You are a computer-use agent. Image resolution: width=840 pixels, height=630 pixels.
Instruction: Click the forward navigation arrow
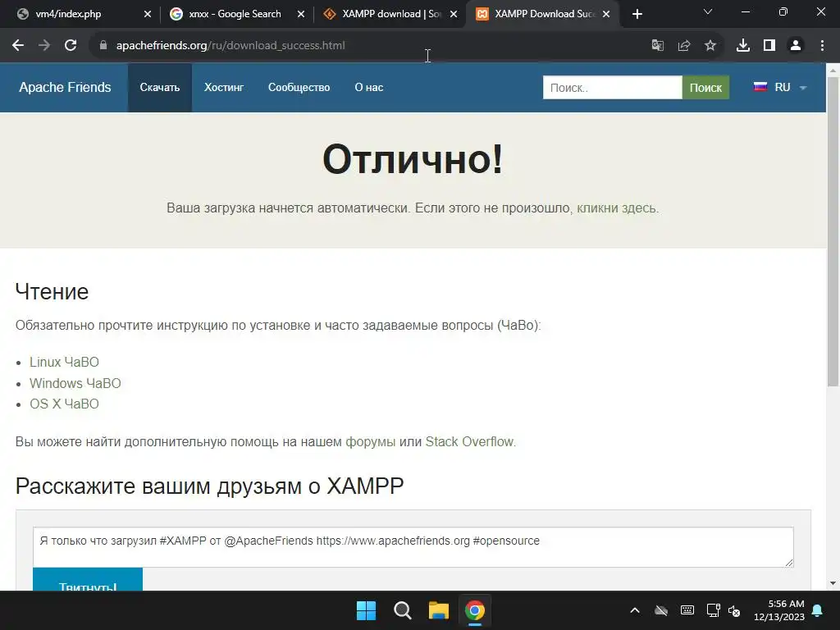coord(44,46)
